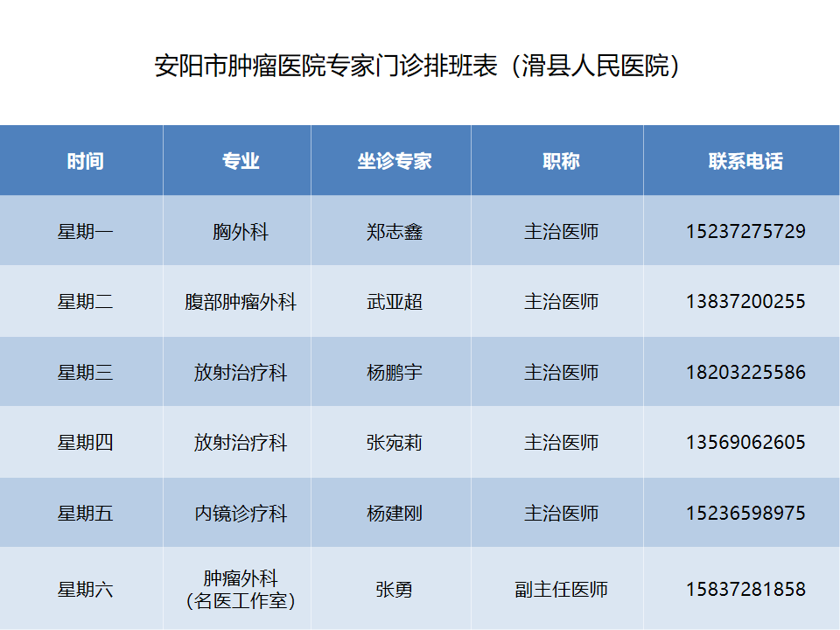Select phone number 15237275729
The height and width of the screenshot is (630, 840).
[x=745, y=231]
